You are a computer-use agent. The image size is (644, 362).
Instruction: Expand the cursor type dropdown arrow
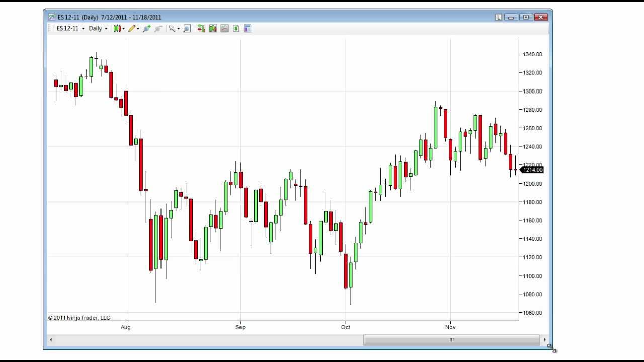[x=178, y=29]
